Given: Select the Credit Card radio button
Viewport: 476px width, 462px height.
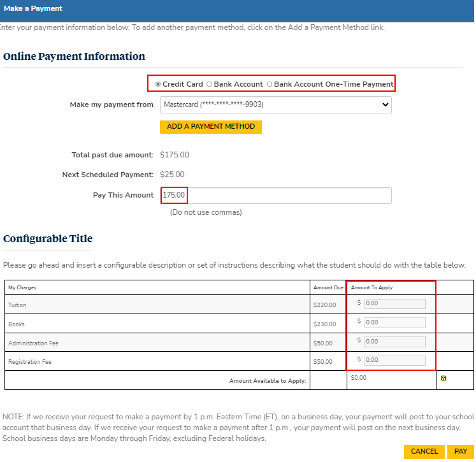Looking at the screenshot, I should click(158, 84).
